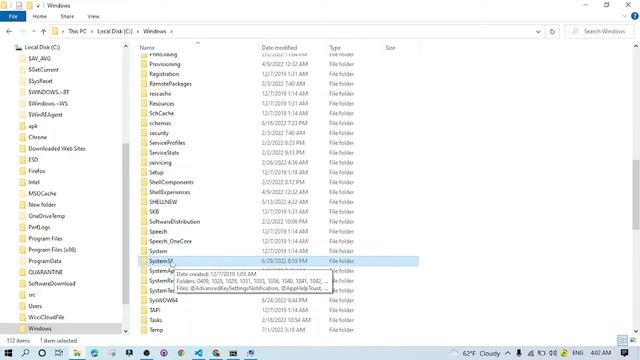Select Program Files (x86) in tree
Viewport: 640px width, 360px height.
click(x=52, y=250)
